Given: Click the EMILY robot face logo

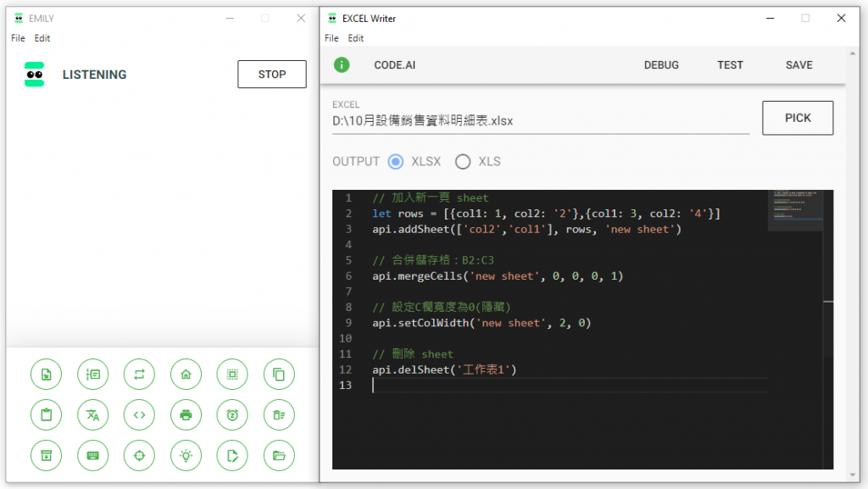Looking at the screenshot, I should point(34,74).
